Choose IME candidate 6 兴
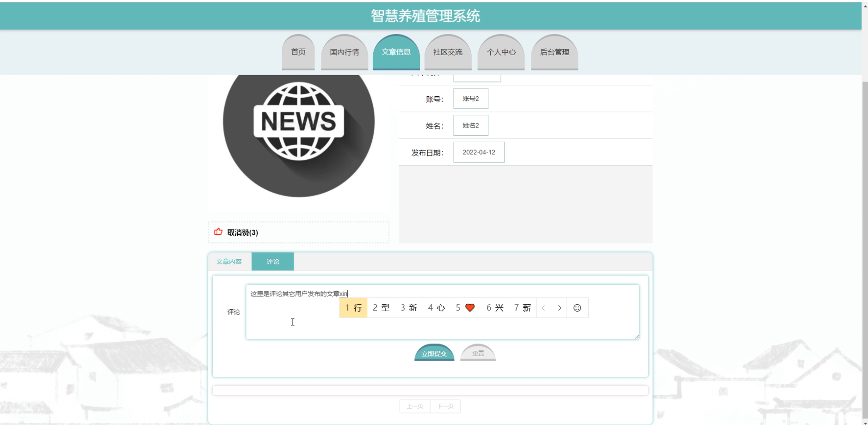868x425 pixels. click(495, 308)
